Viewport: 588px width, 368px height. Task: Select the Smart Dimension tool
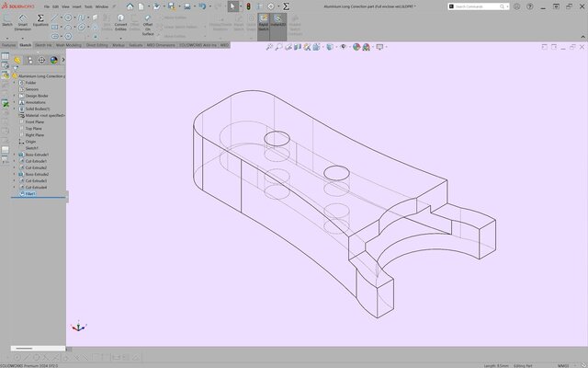(x=22, y=23)
